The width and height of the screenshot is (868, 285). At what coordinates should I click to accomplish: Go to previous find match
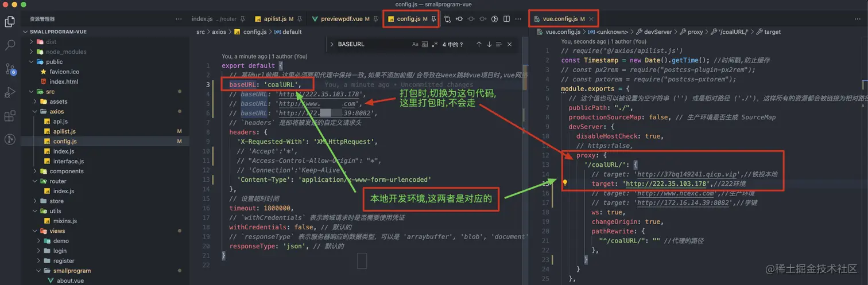[479, 44]
